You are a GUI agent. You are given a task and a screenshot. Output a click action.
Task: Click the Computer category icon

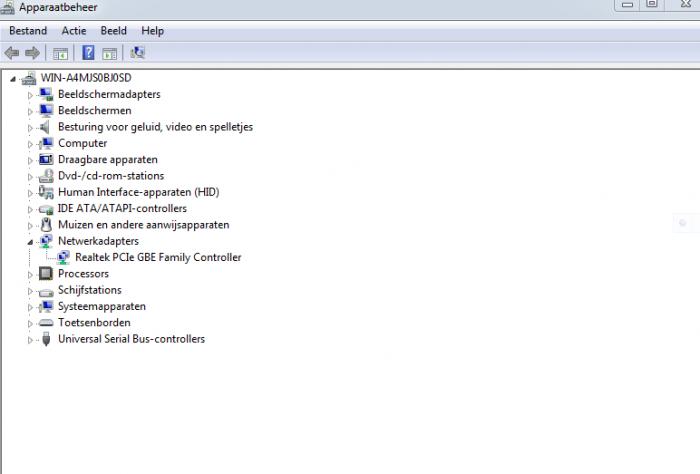pos(46,143)
